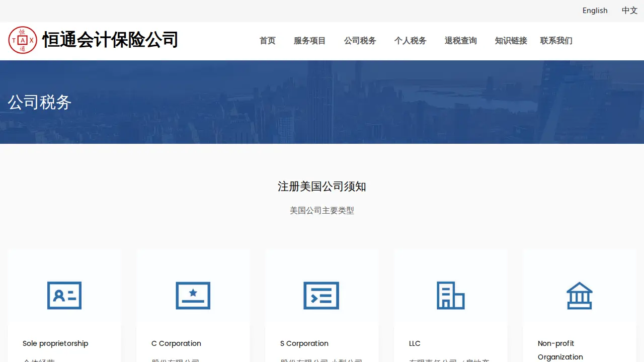Click the Sole proprietorship card title
This screenshot has width=644, height=362.
tap(55, 343)
